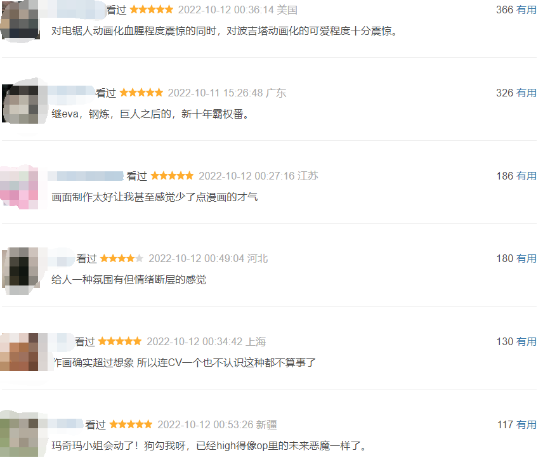Open the green avatar of 新疆 reviewer
Image resolution: width=550 pixels, height=472 pixels.
[x=19, y=436]
